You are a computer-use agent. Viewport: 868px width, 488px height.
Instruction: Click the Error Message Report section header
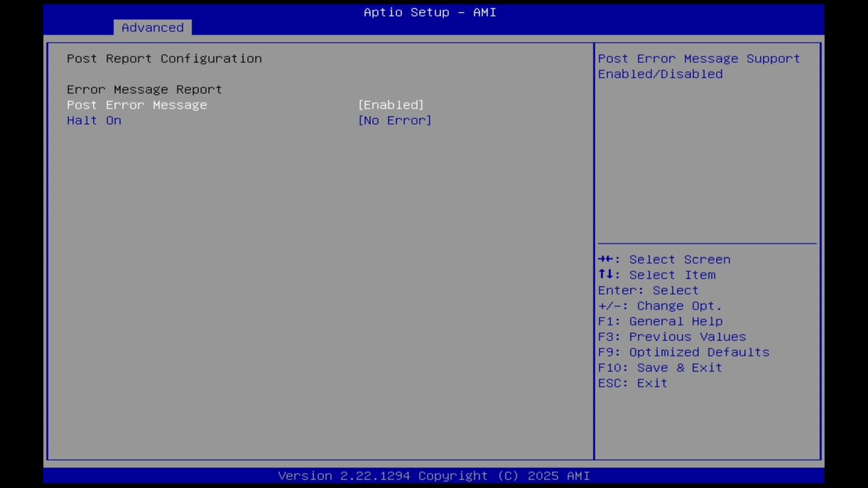(x=144, y=89)
